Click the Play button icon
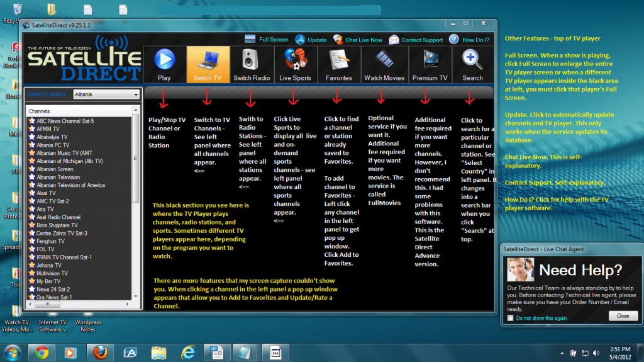This screenshot has height=362, width=644. click(x=164, y=60)
